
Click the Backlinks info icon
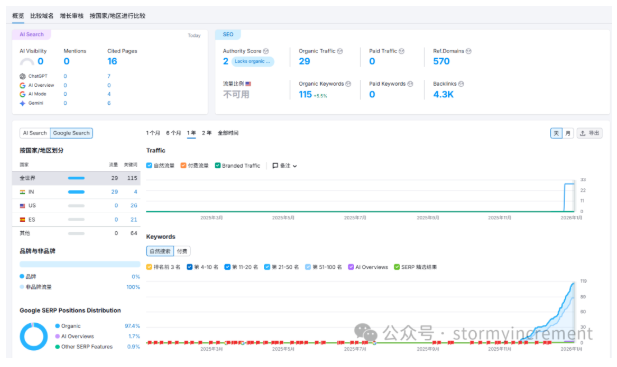click(x=461, y=84)
